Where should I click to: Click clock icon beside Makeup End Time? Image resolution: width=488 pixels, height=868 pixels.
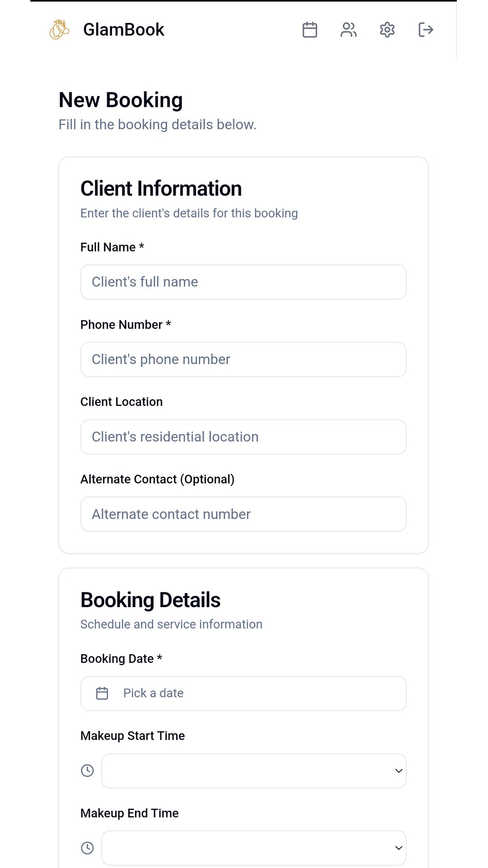(87, 848)
